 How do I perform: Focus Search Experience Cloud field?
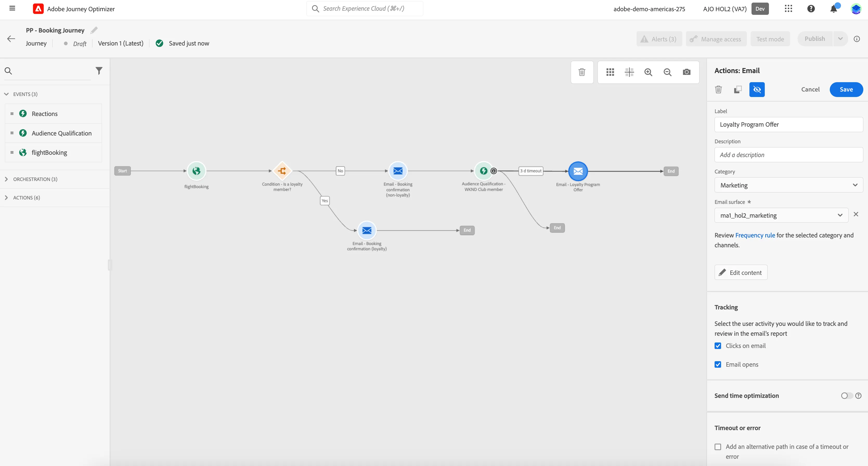click(365, 8)
